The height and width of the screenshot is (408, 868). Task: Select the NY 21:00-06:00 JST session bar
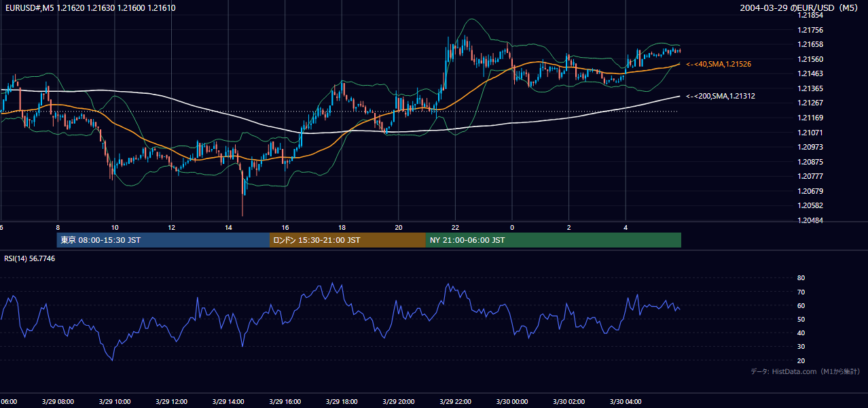pos(554,240)
